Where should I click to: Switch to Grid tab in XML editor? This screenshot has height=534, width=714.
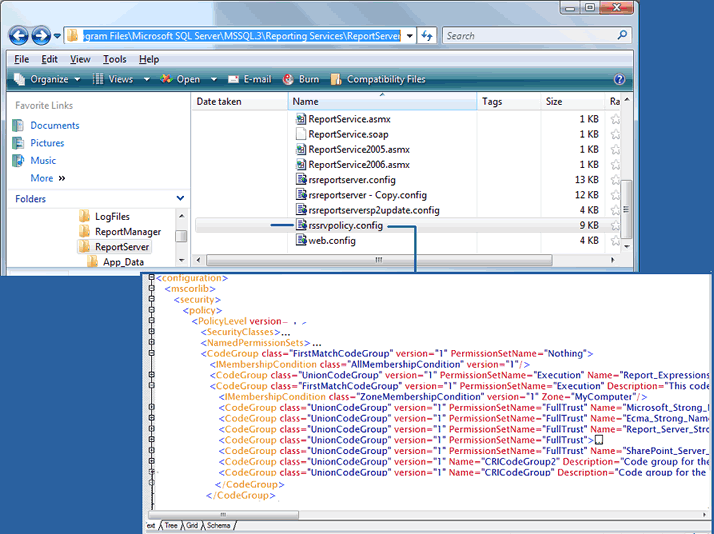tap(192, 525)
